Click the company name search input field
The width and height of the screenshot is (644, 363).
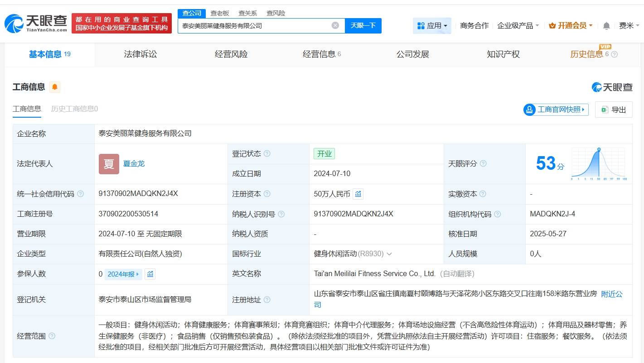click(254, 26)
